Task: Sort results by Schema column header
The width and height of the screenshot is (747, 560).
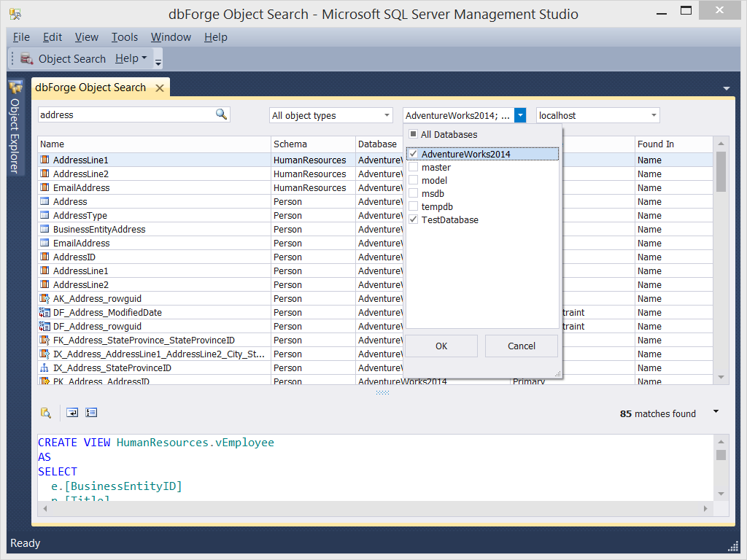Action: 313,144
